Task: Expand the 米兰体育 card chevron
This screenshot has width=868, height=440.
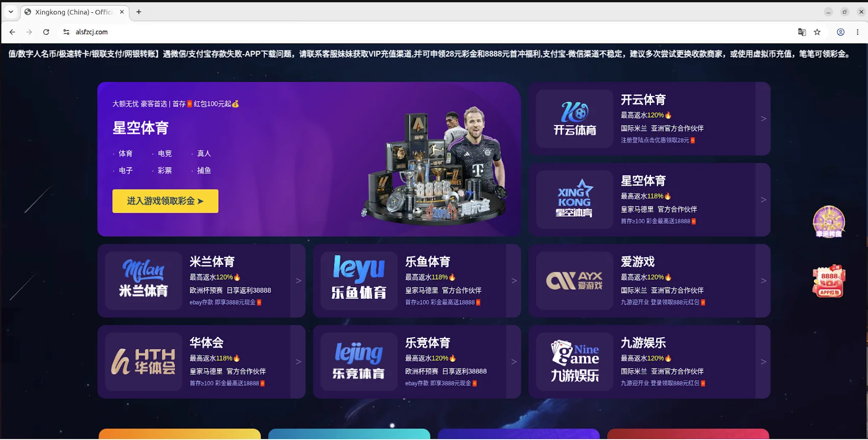Action: coord(298,281)
